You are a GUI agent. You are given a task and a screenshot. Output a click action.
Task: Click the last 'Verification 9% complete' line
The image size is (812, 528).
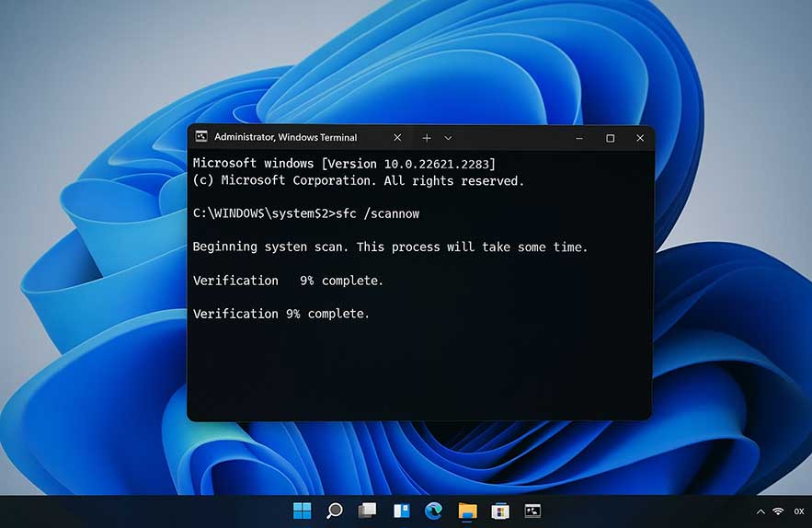[281, 314]
